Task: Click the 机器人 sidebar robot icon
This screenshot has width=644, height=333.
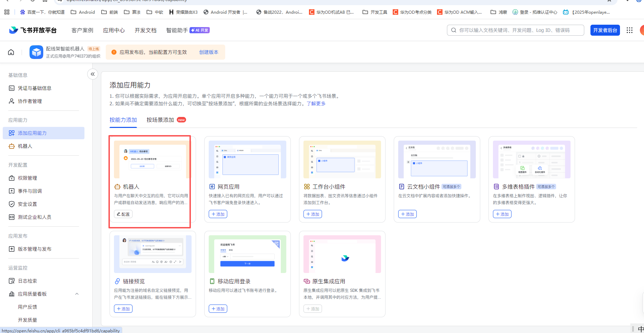Action: [12, 146]
